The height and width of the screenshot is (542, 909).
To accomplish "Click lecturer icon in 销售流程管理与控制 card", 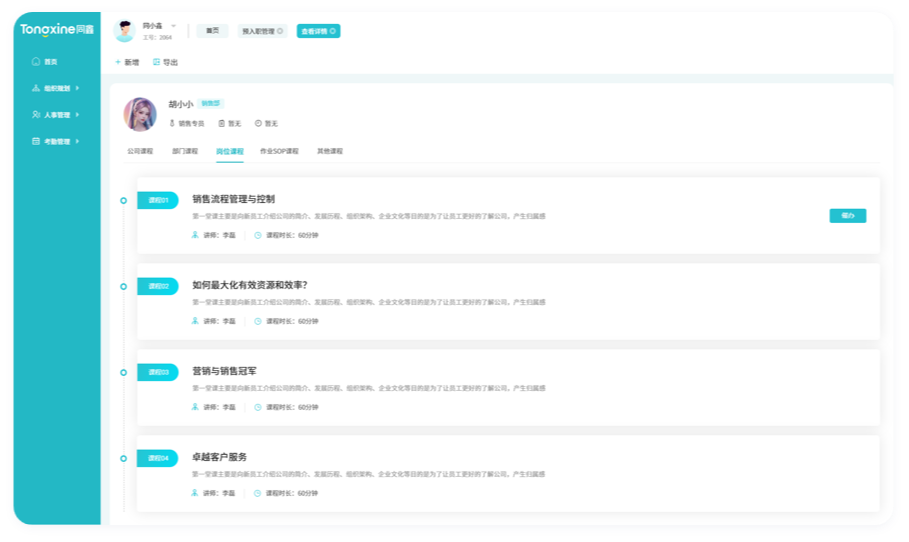I will pyautogui.click(x=195, y=235).
